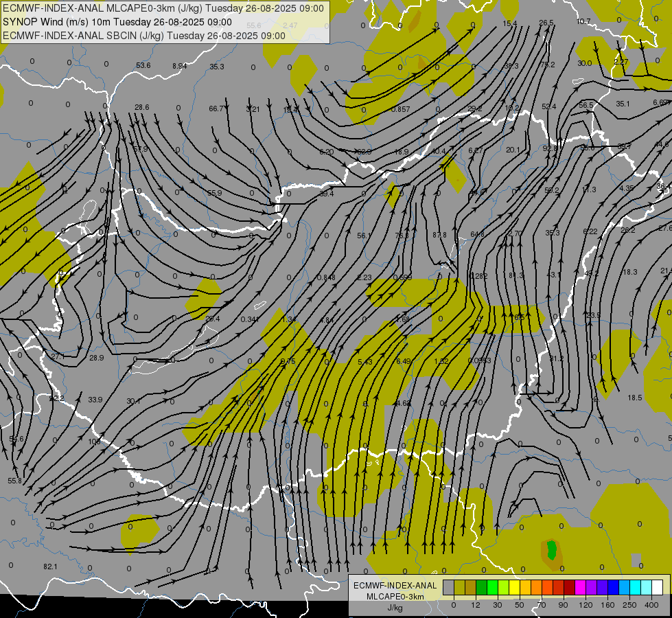Click the legend scale label 400
Image resolution: width=672 pixels, height=618 pixels.
(651, 605)
